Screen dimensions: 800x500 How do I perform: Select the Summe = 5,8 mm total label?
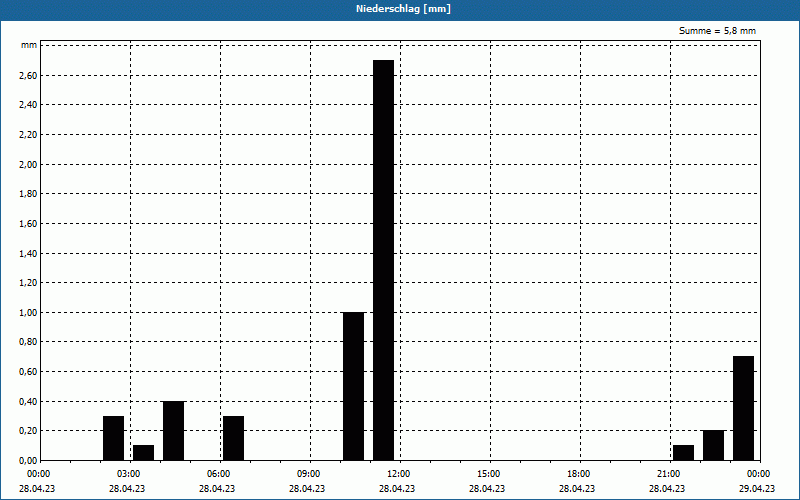717,31
